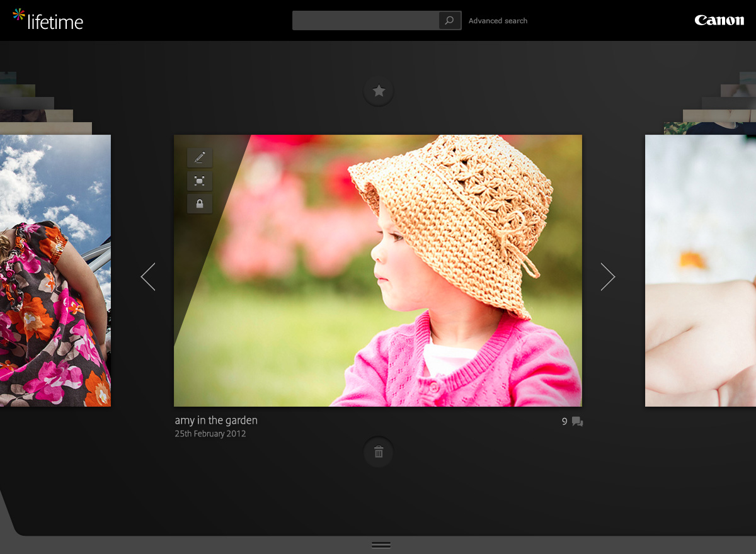Click the pencil edit icon on photo
The image size is (756, 554).
pos(200,157)
